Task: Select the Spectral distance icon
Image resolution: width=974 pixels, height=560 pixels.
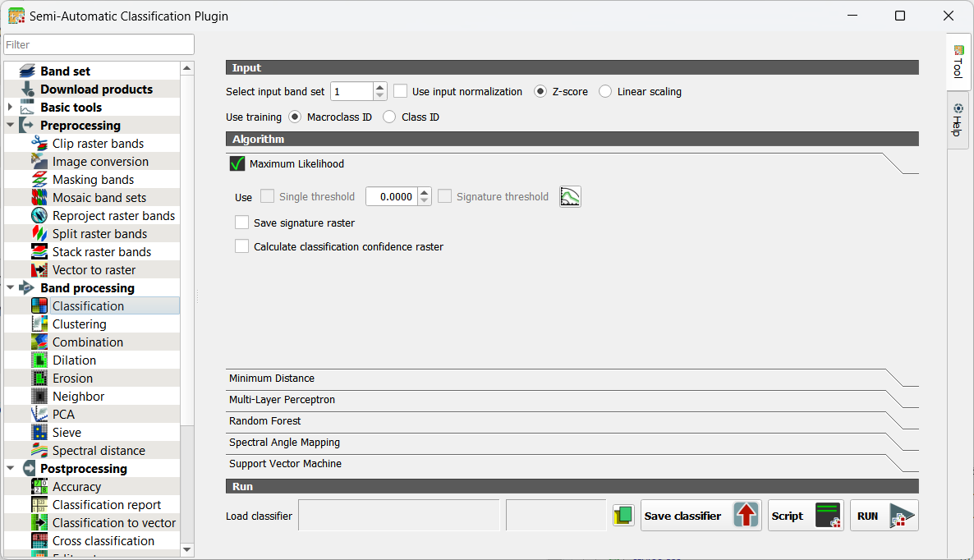Action: point(39,451)
